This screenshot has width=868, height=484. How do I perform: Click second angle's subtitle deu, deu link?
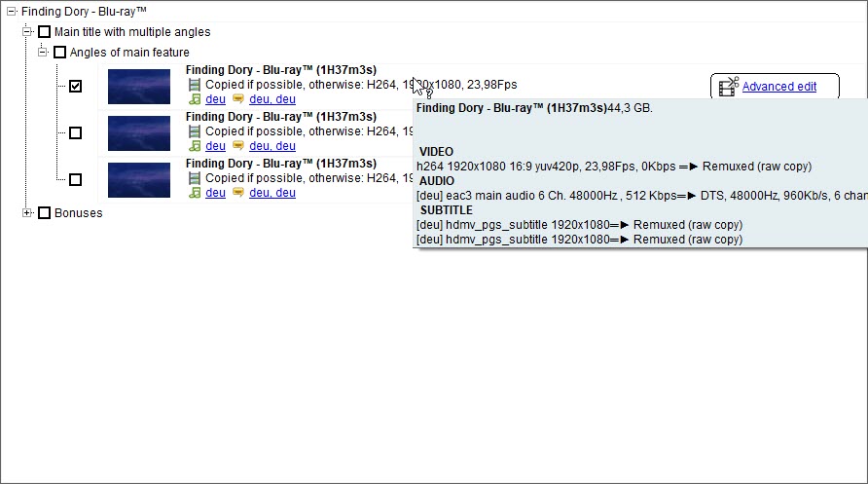pyautogui.click(x=272, y=146)
